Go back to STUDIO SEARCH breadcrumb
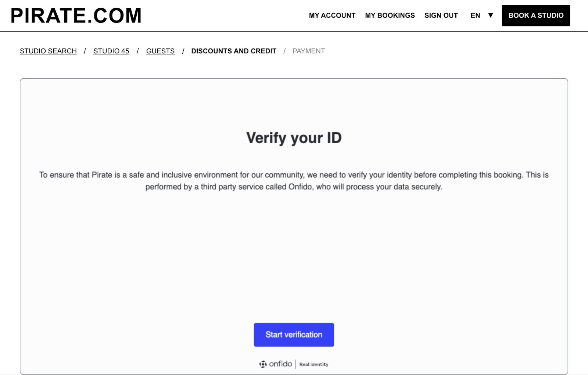 (x=48, y=51)
